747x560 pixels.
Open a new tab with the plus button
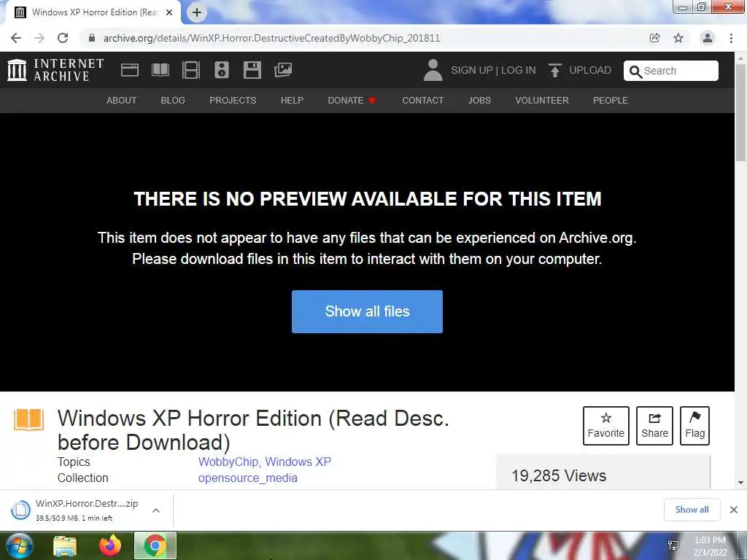[197, 12]
